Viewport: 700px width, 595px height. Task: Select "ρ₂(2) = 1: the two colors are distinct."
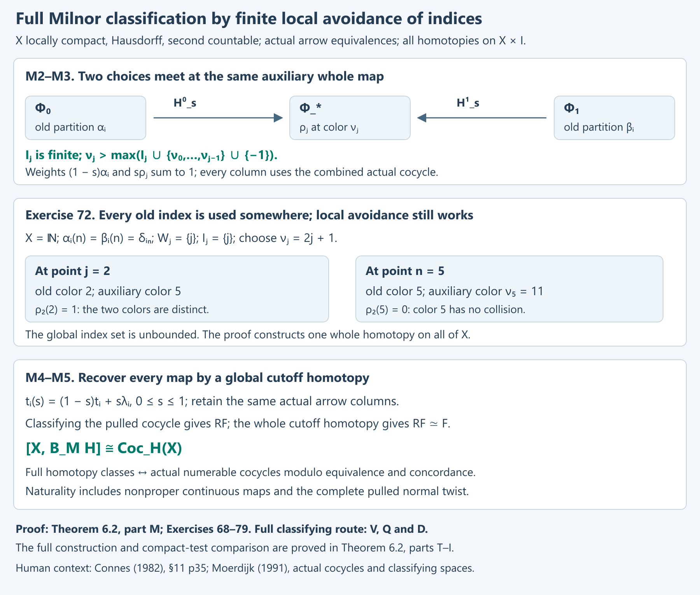[x=122, y=310]
